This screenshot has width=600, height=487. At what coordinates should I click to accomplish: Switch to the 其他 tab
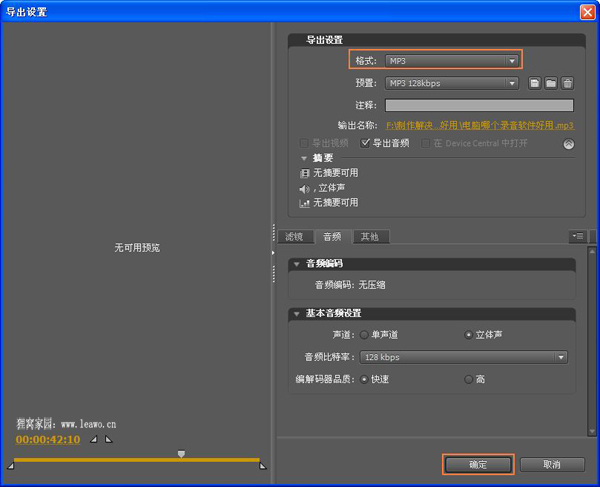click(370, 237)
